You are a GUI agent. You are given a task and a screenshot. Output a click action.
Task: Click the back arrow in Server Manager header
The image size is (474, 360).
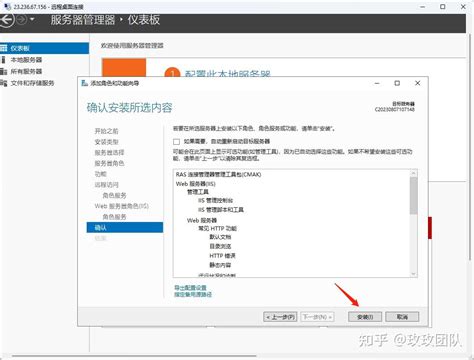(7, 20)
